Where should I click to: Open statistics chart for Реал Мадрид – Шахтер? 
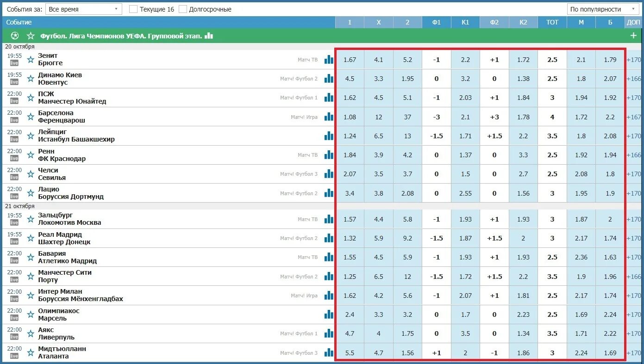click(329, 238)
